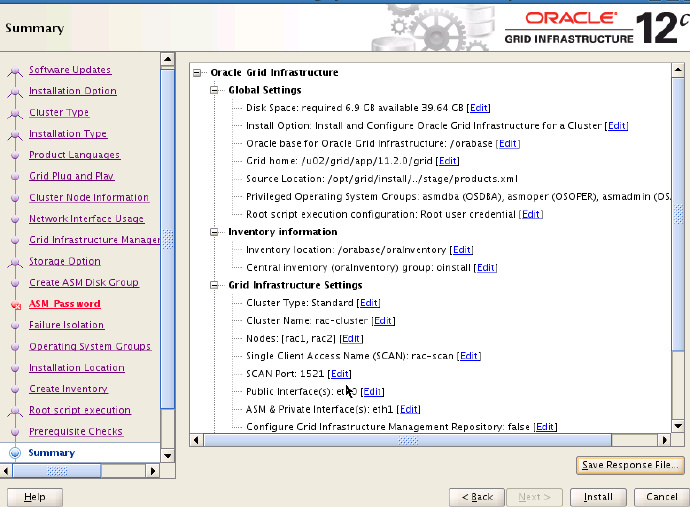Click the summary tree scroll-left arrow

pyautogui.click(x=196, y=440)
